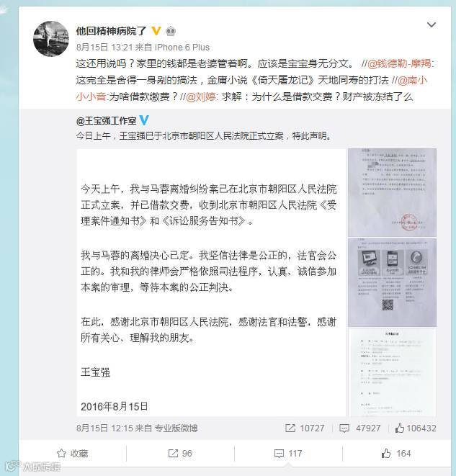Click the crown membership icon
456x476 pixels.
coord(171,31)
